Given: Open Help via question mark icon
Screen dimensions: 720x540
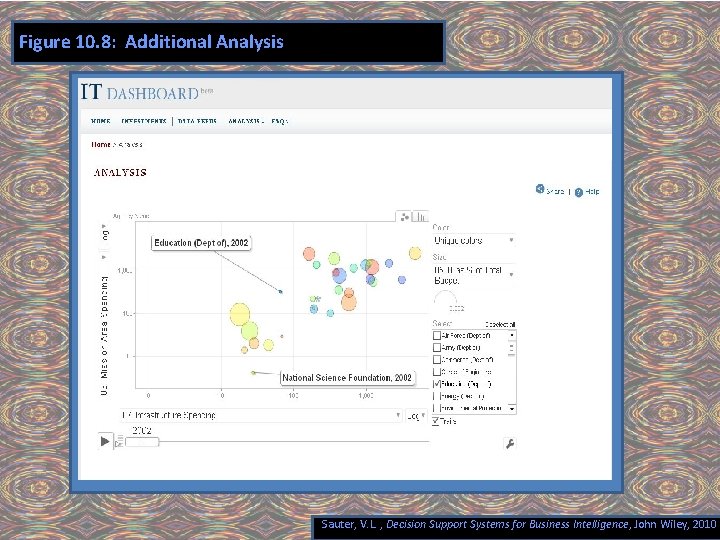Looking at the screenshot, I should tap(579, 192).
